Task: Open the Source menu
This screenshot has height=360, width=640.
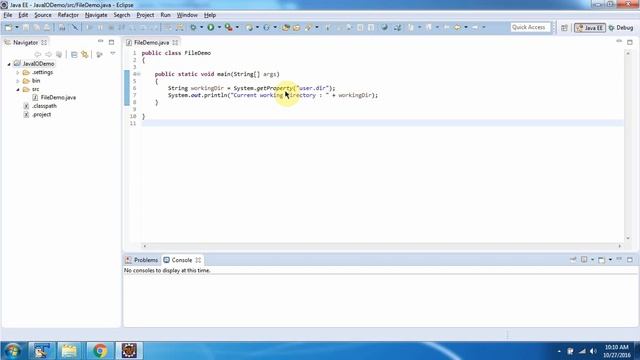Action: tap(43, 15)
